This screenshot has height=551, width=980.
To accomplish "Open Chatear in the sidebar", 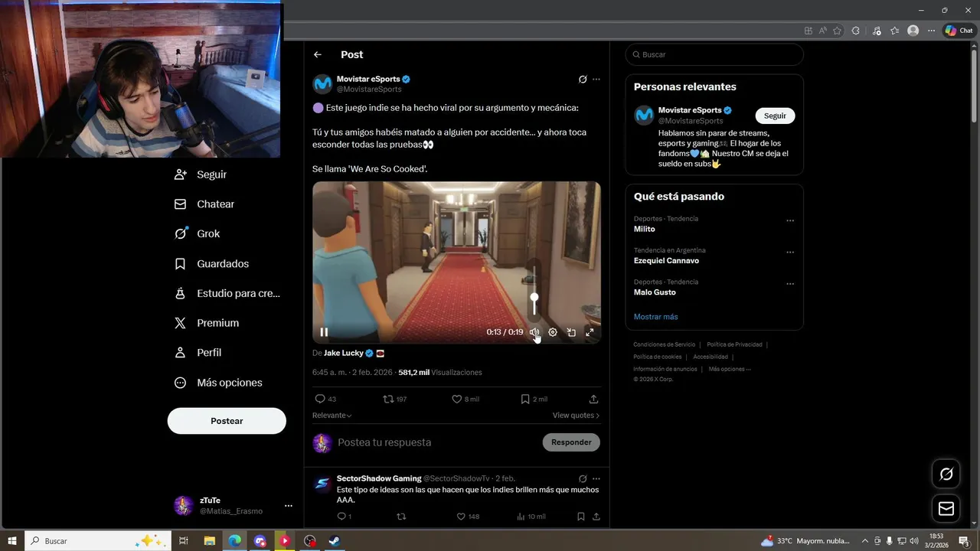I will tap(205, 204).
